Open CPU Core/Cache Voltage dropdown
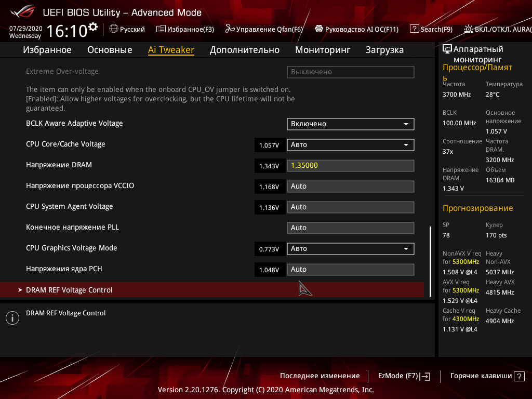The height and width of the screenshot is (399, 532). pyautogui.click(x=351, y=145)
